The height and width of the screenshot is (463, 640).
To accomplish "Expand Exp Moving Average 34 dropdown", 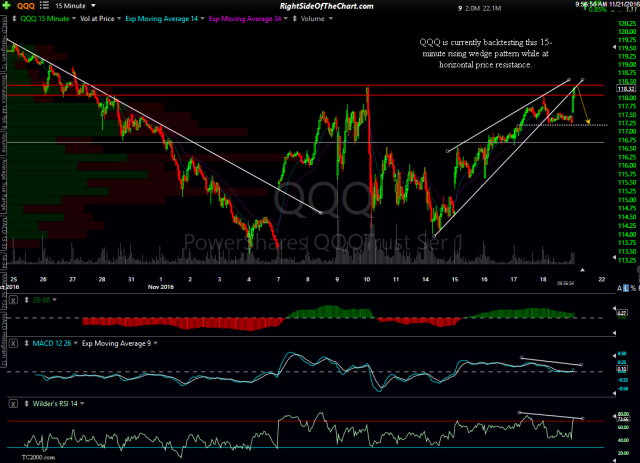I will 286,19.
